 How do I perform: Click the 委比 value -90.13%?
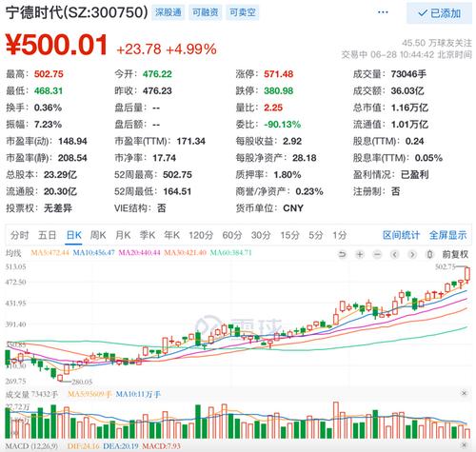click(282, 125)
